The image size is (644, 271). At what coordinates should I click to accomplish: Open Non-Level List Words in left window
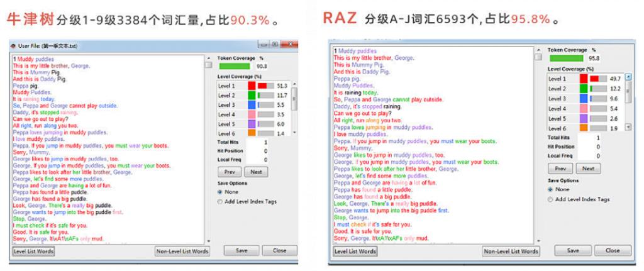point(182,252)
